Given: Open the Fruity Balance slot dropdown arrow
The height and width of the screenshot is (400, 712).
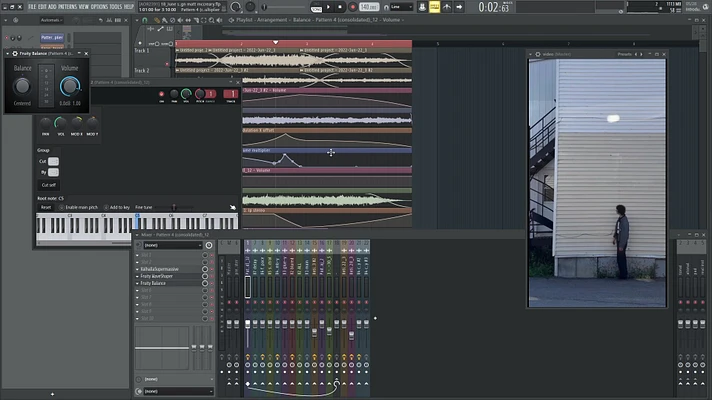Looking at the screenshot, I should pos(138,283).
